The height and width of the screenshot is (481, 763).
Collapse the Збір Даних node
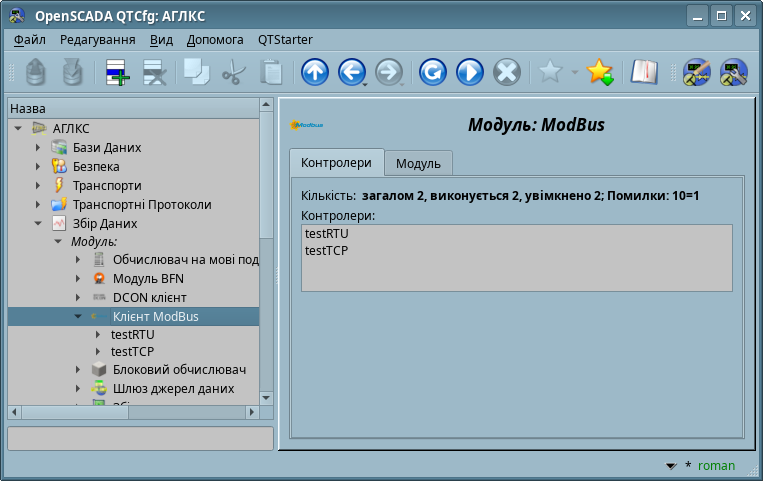pos(38,223)
